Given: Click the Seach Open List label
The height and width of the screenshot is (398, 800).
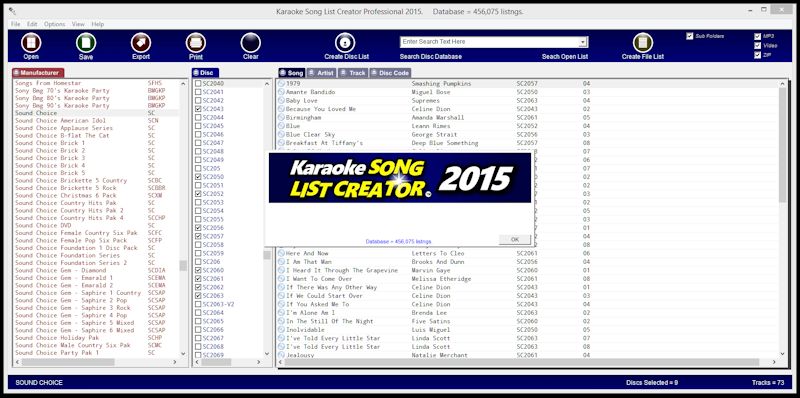Looking at the screenshot, I should click(x=565, y=57).
